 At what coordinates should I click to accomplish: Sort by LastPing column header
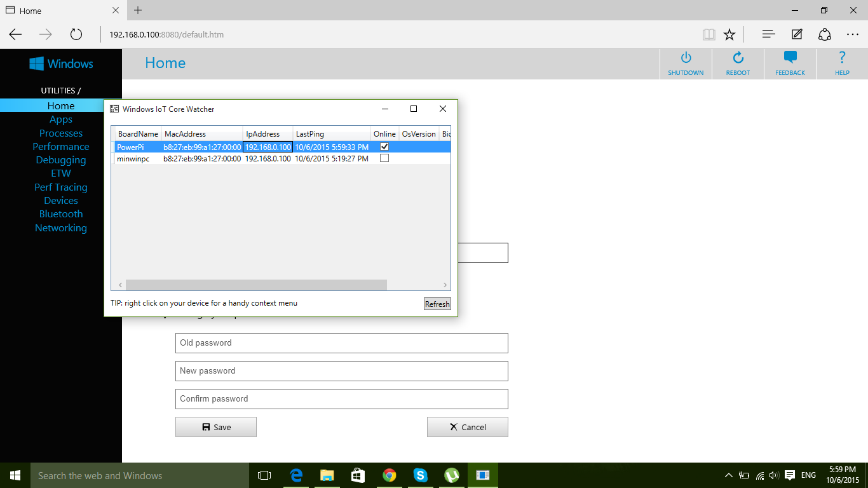click(x=332, y=134)
